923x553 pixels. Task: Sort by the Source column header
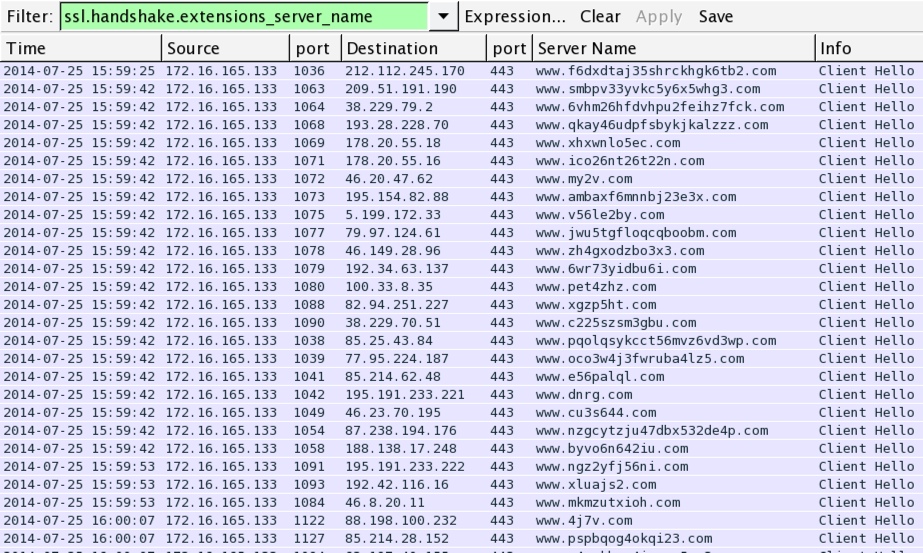click(x=224, y=48)
